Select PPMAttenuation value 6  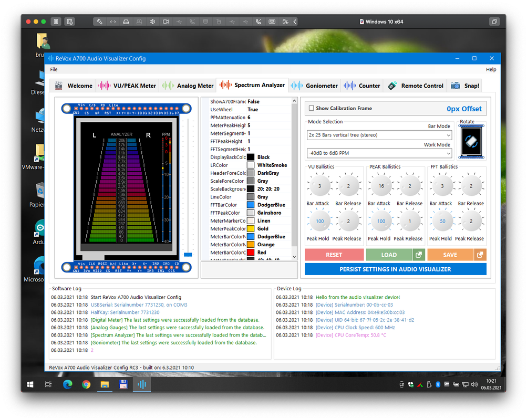[x=249, y=118]
